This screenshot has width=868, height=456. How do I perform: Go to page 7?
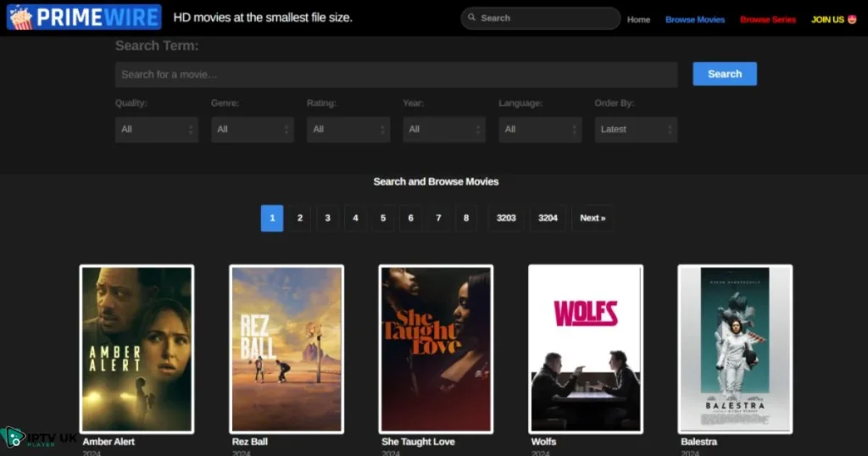[x=438, y=218]
